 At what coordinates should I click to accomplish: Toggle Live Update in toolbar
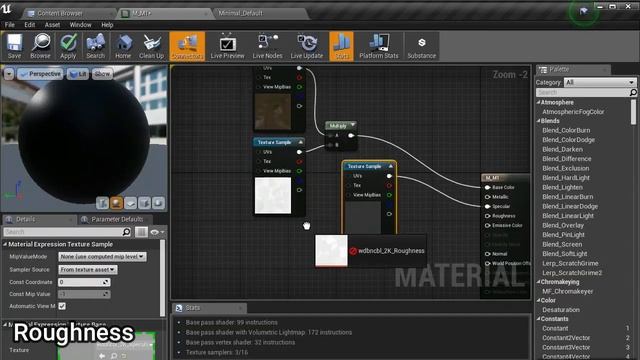(x=307, y=46)
